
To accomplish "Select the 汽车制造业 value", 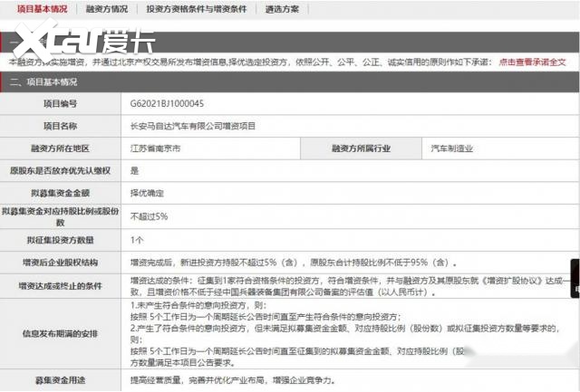I will [452, 148].
